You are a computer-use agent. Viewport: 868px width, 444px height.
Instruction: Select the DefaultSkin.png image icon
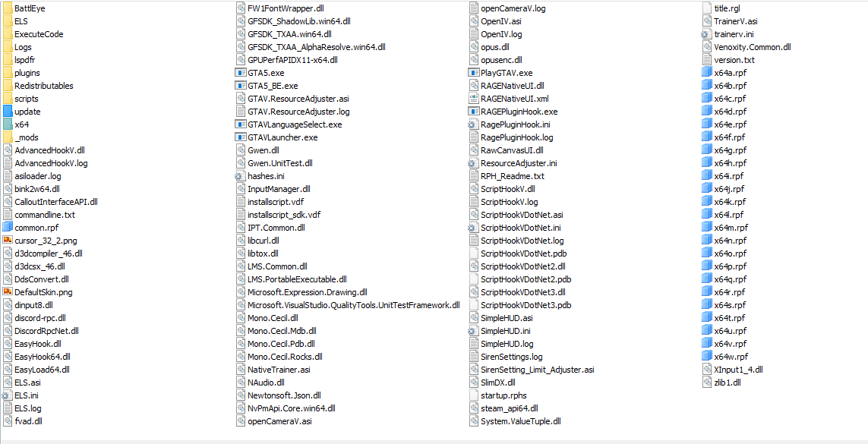tap(8, 292)
